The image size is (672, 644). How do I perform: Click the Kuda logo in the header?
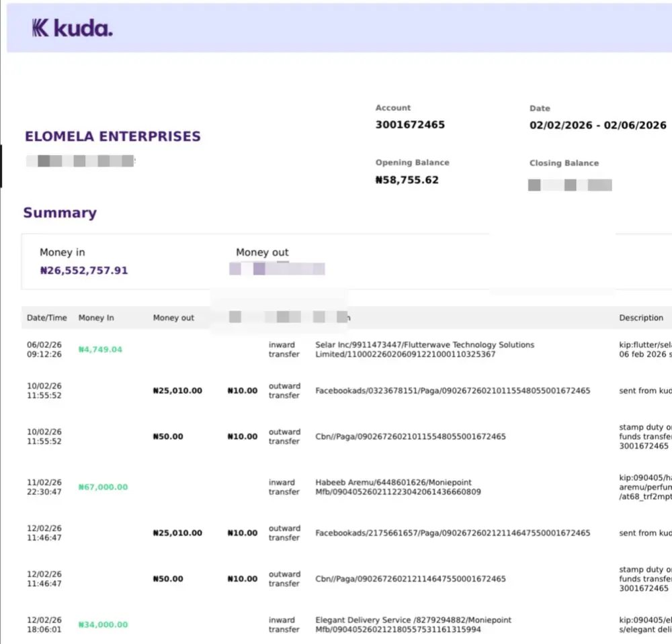pyautogui.click(x=73, y=28)
